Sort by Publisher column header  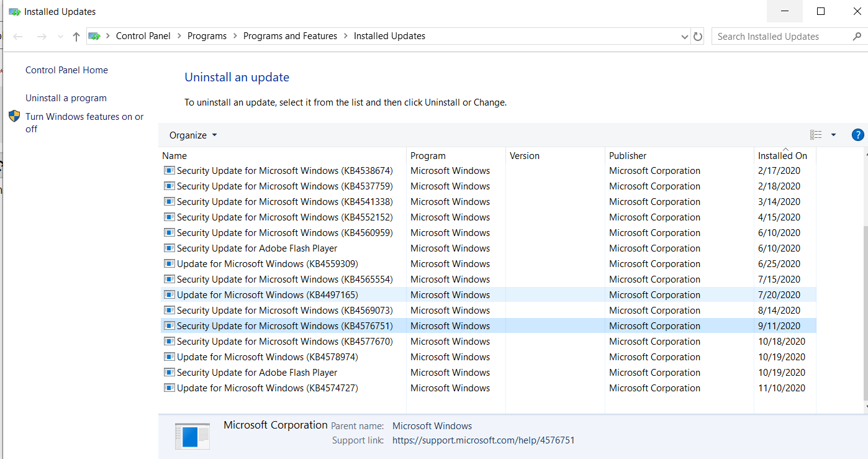(679, 156)
